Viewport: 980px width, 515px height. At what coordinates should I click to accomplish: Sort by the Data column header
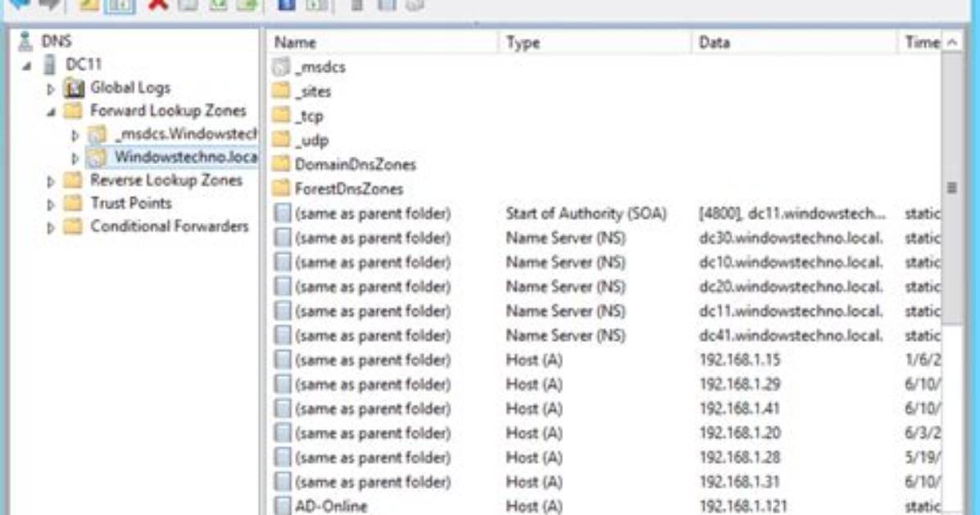[x=794, y=43]
